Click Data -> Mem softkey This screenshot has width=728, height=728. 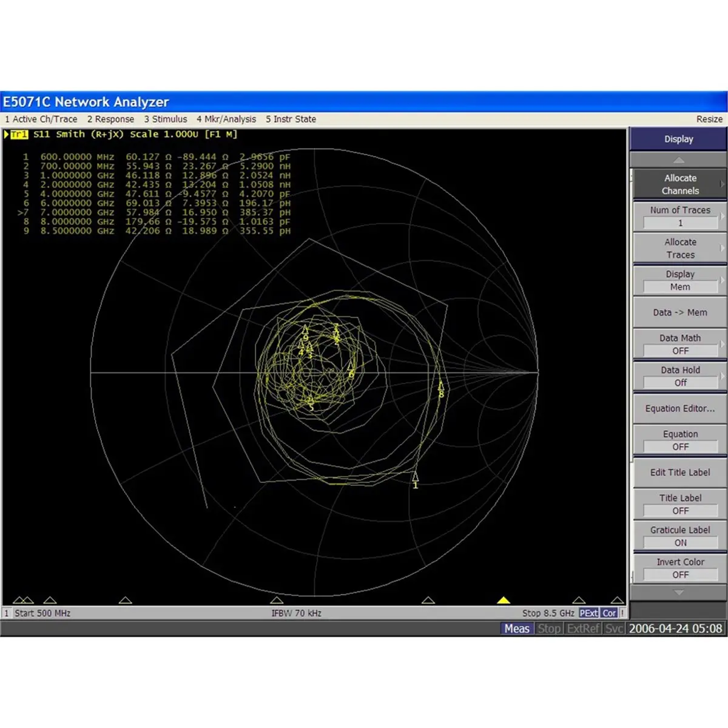tap(680, 312)
